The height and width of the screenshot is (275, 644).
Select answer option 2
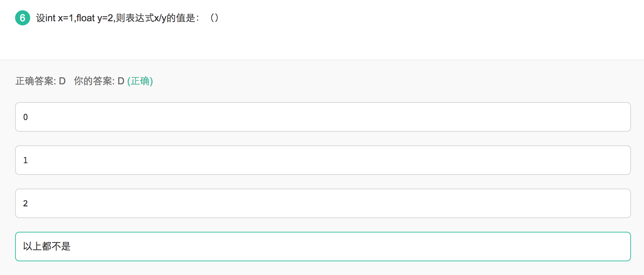tap(322, 203)
